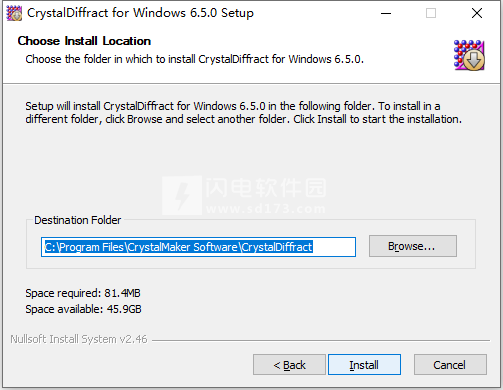Image resolution: width=503 pixels, height=390 pixels.
Task: Minimize the setup window
Action: 386,13
